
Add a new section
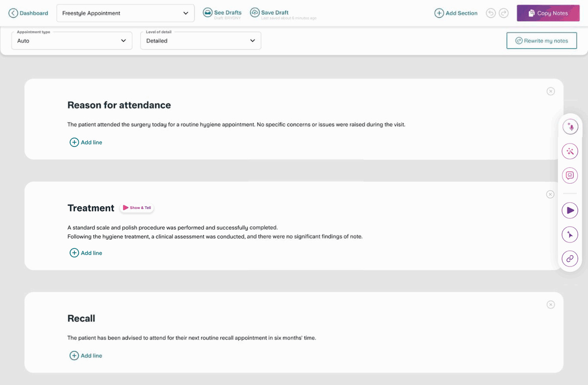point(456,13)
